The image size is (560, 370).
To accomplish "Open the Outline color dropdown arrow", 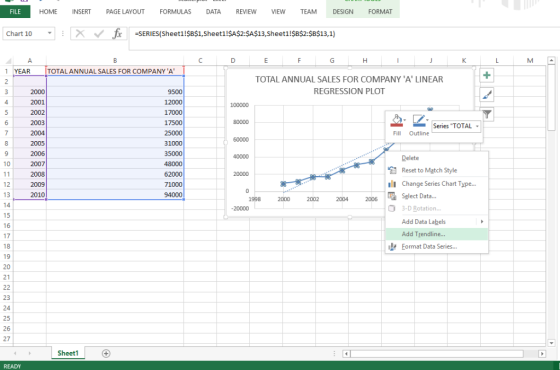I will (x=427, y=120).
